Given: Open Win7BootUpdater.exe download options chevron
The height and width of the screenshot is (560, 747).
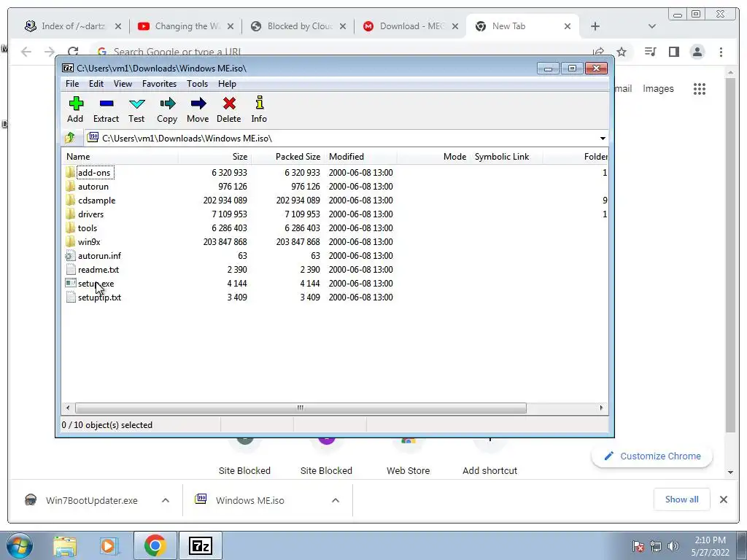Looking at the screenshot, I should 166,500.
